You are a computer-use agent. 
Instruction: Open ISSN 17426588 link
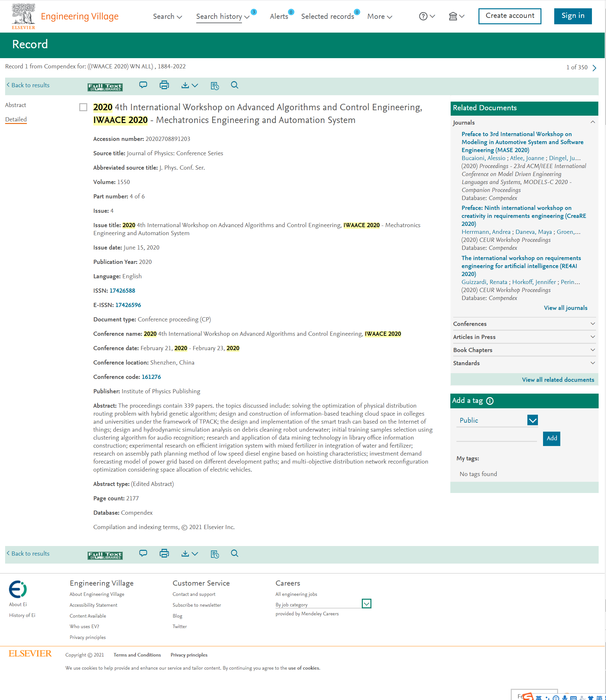pyautogui.click(x=122, y=291)
